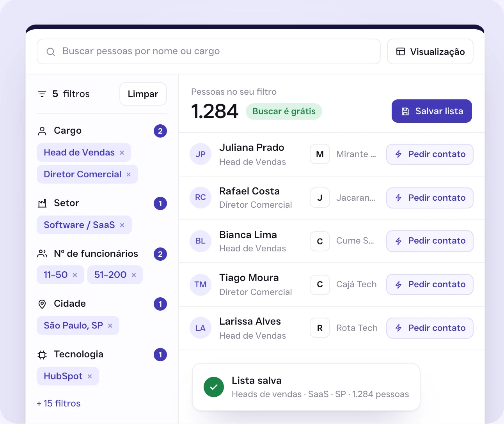Open Bianca Lima's profile name
The height and width of the screenshot is (424, 504).
click(x=248, y=235)
